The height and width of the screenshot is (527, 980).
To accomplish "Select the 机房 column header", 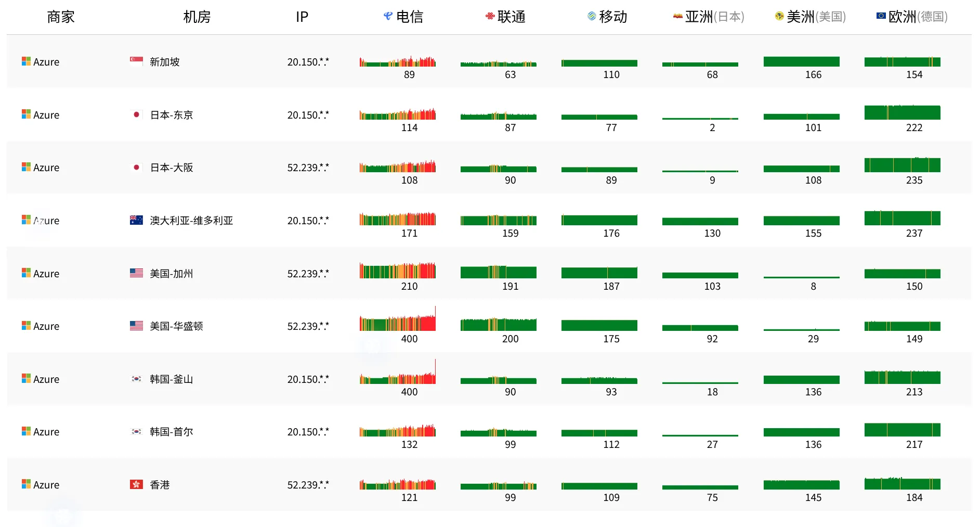I will 197,17.
